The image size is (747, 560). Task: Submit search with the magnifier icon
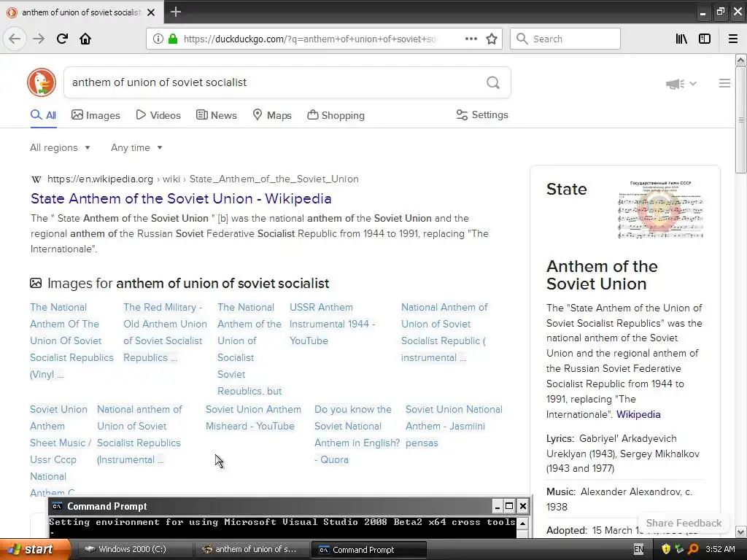pyautogui.click(x=493, y=83)
